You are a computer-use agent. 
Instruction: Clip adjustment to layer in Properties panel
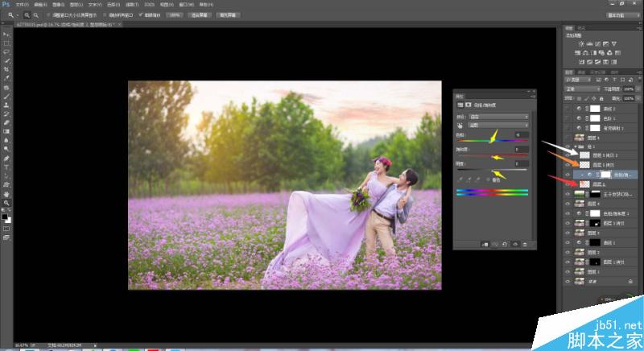tap(485, 244)
